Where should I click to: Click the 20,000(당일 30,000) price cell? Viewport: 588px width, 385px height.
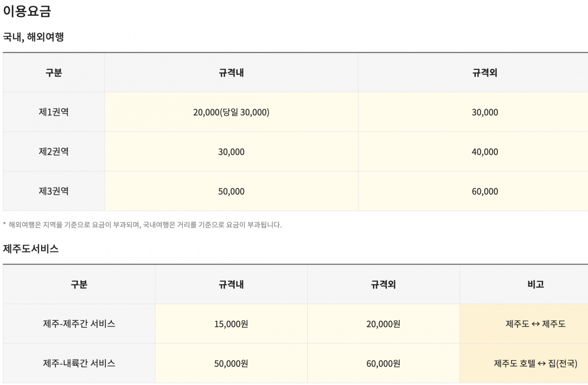(231, 112)
